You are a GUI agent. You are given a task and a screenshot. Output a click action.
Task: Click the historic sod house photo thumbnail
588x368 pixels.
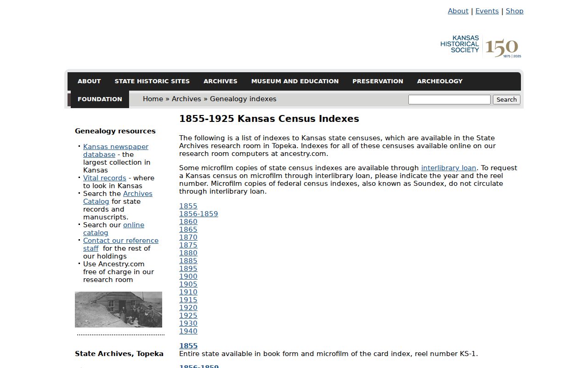[x=119, y=310]
